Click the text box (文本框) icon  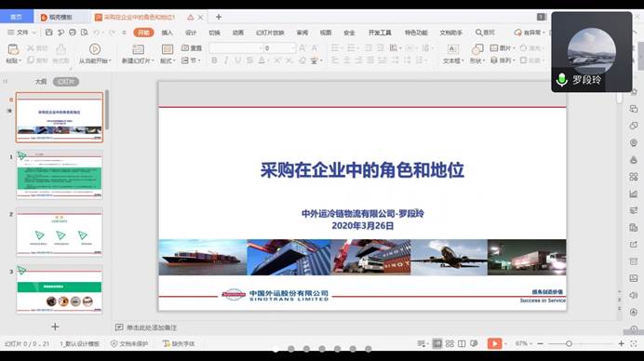[x=452, y=49]
